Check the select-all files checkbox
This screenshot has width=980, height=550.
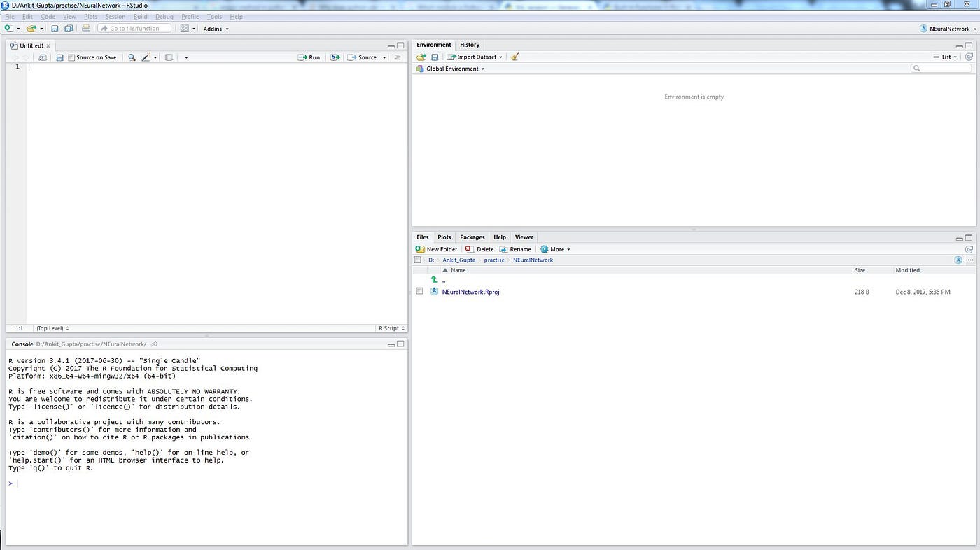(x=418, y=260)
